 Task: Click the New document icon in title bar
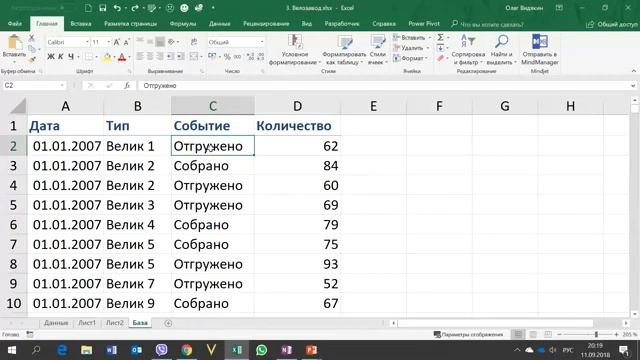click(88, 8)
